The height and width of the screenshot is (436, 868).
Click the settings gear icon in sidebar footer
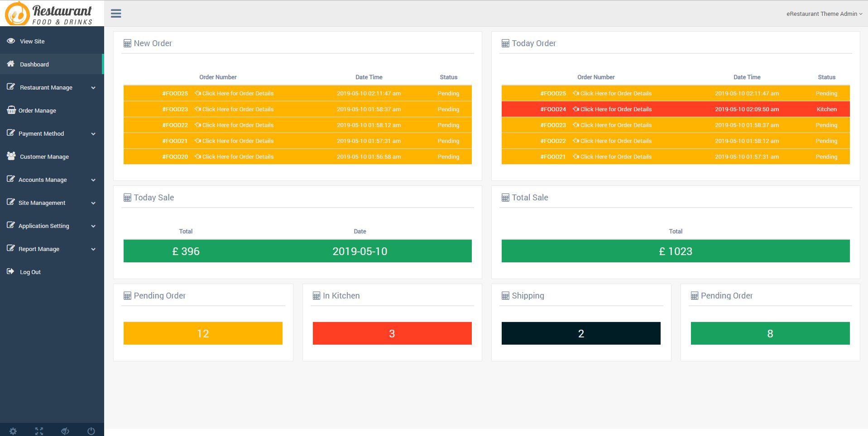pos(13,431)
